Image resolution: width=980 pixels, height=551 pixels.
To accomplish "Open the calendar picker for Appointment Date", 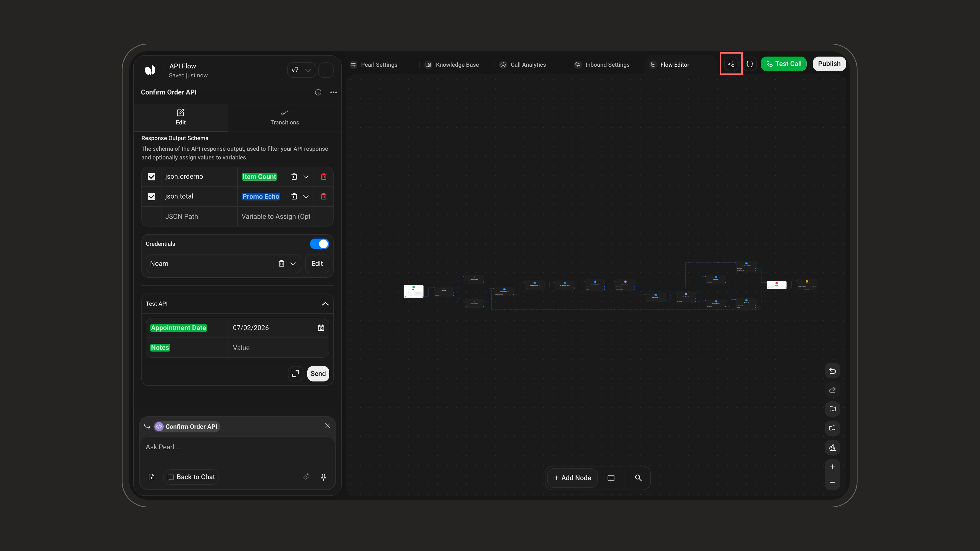I will click(x=321, y=328).
